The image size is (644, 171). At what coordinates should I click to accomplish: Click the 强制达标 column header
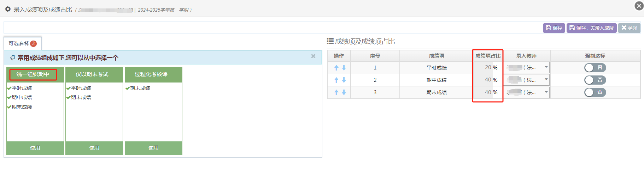tap(595, 56)
